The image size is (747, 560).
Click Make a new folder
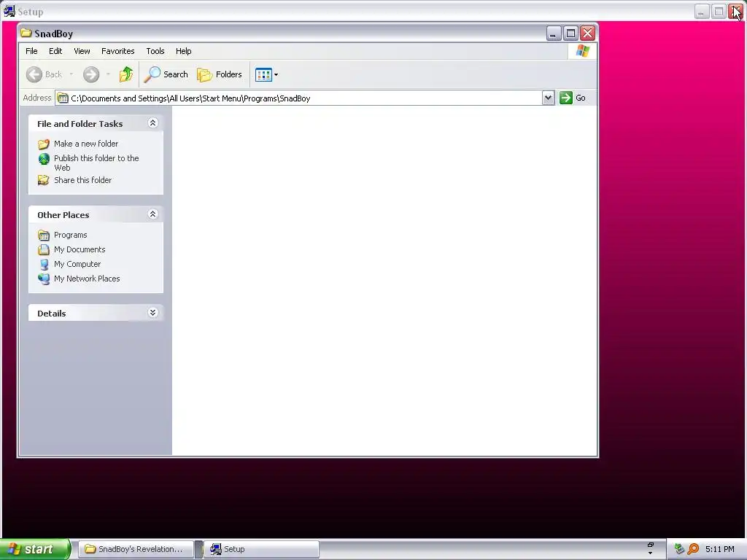tap(86, 144)
